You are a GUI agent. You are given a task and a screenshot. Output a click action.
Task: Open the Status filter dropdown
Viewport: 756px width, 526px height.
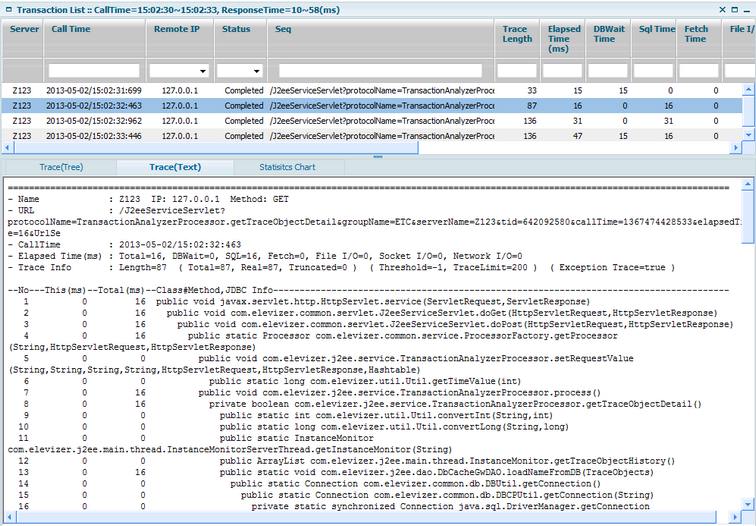point(256,71)
